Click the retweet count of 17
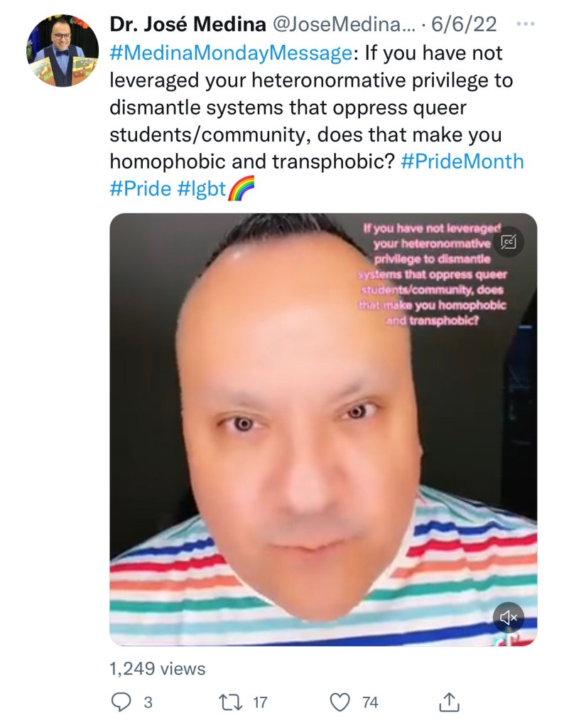The height and width of the screenshot is (728, 564). (x=260, y=702)
